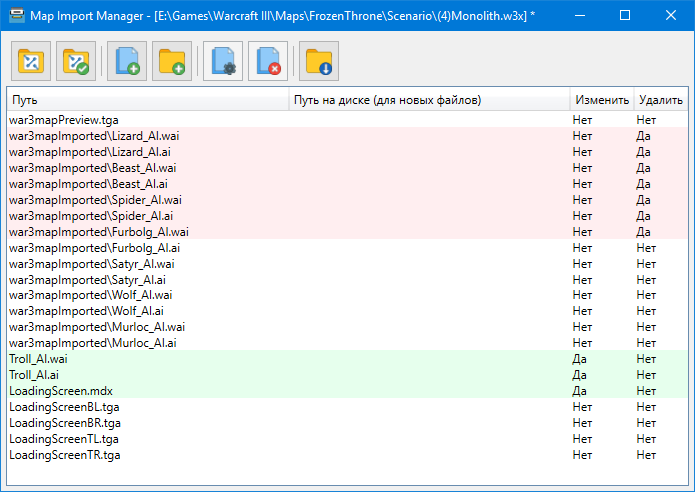
Task: Select the war3mapImported\Furbolg_AI.wai entry
Action: 348,231
